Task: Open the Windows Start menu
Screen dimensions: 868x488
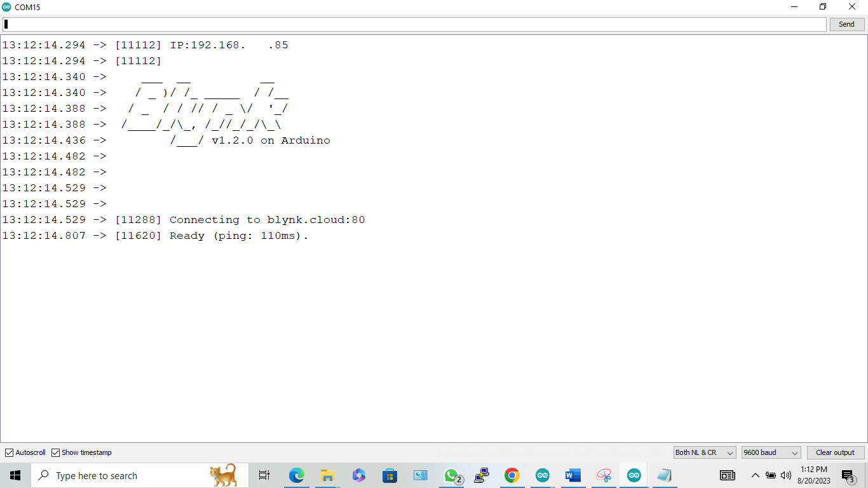Action: (15, 475)
